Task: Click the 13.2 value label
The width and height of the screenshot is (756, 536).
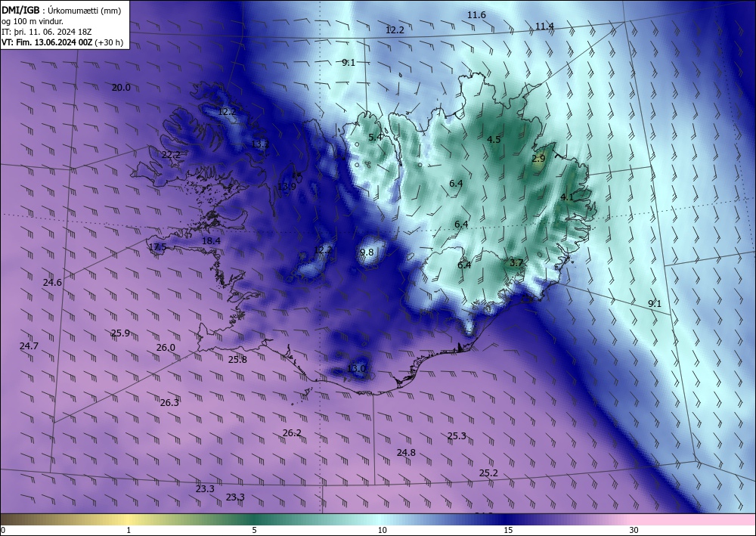Action: [260, 144]
